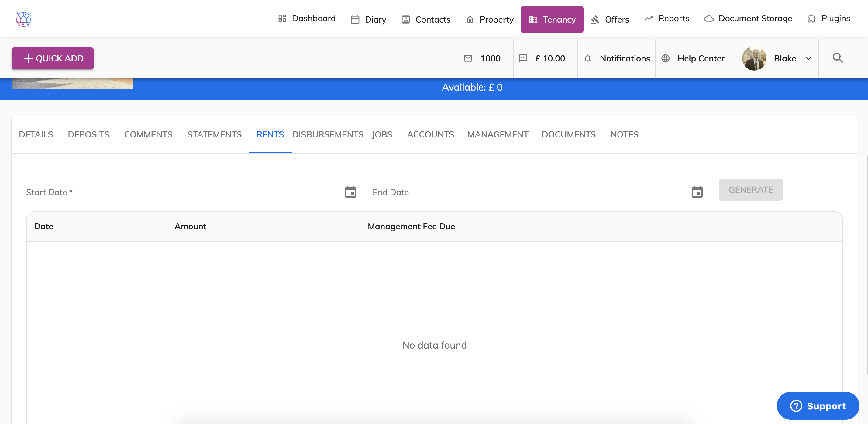Click into the Start Date field
Image resolution: width=868 pixels, height=424 pixels.
coord(182,192)
